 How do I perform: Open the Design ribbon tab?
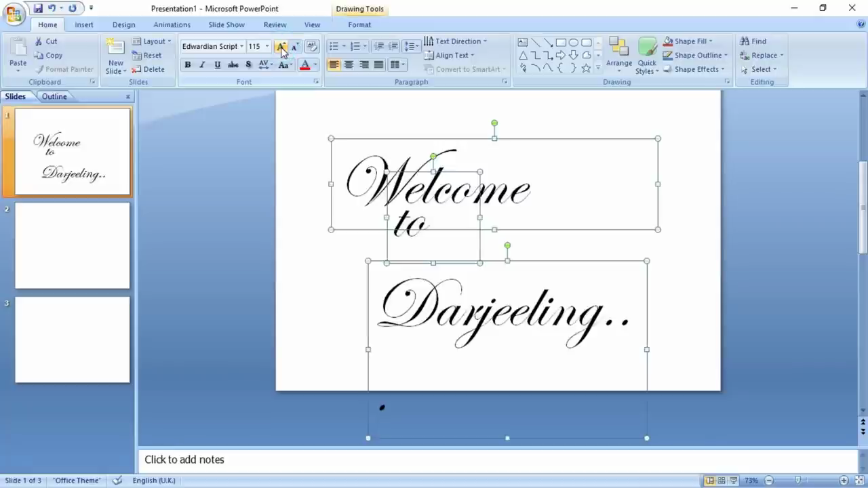pyautogui.click(x=123, y=24)
